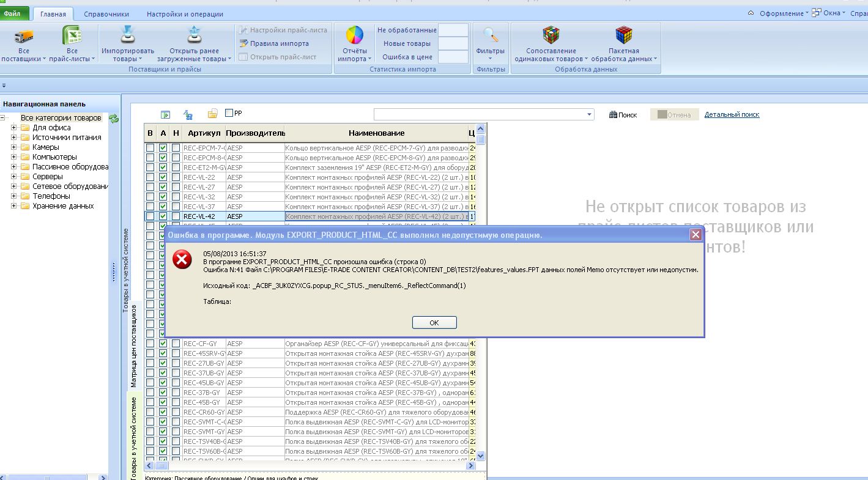The height and width of the screenshot is (480, 868).
Task: Click the binoculars Поиск button
Action: pyautogui.click(x=623, y=114)
